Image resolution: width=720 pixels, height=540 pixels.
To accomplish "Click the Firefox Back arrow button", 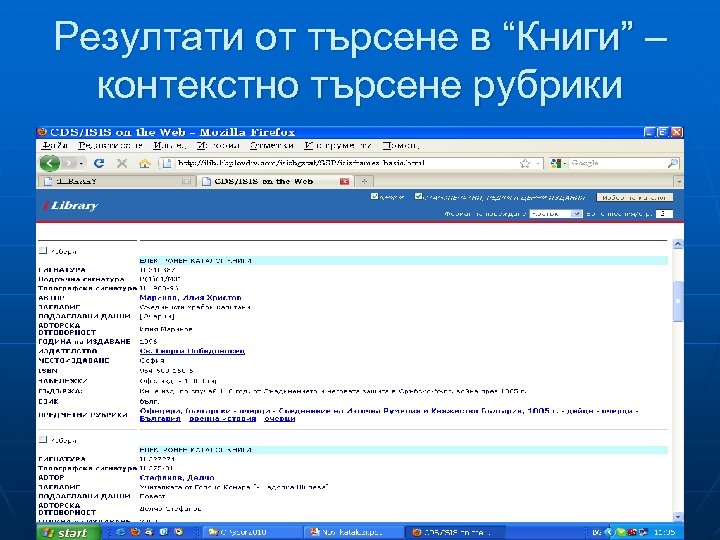I will [x=50, y=163].
